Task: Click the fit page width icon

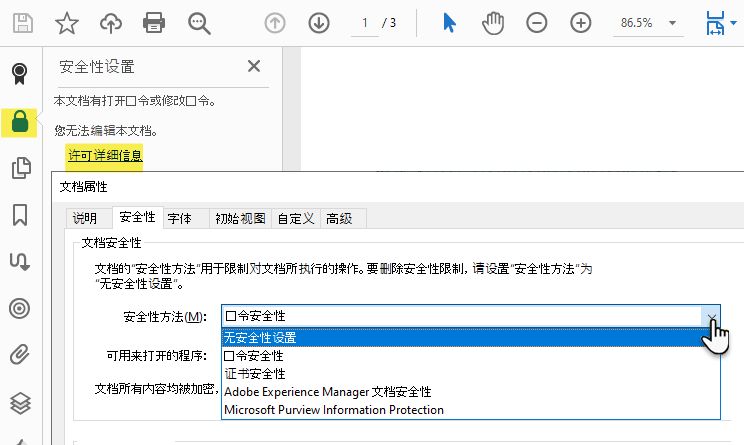Action: pos(715,23)
